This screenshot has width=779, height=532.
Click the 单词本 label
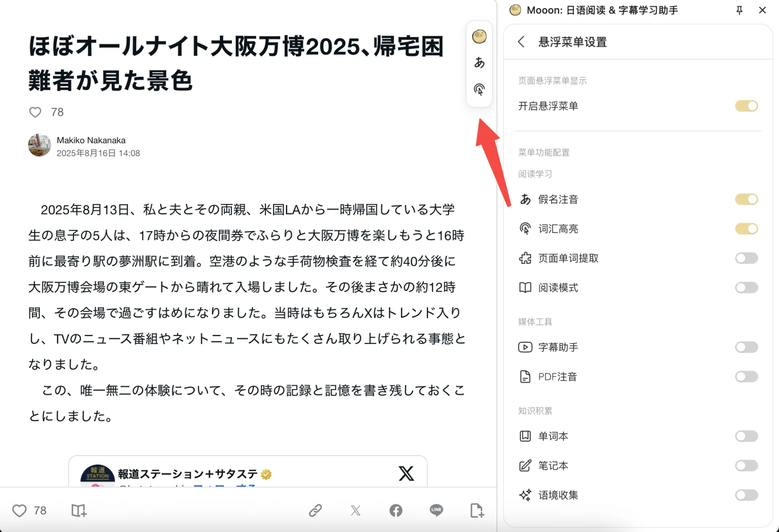click(x=553, y=436)
